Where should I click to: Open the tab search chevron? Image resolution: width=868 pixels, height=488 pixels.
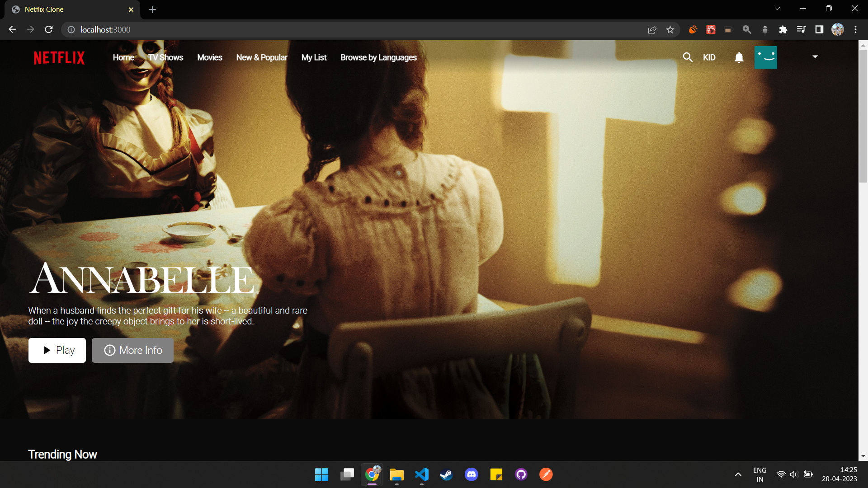coord(777,9)
